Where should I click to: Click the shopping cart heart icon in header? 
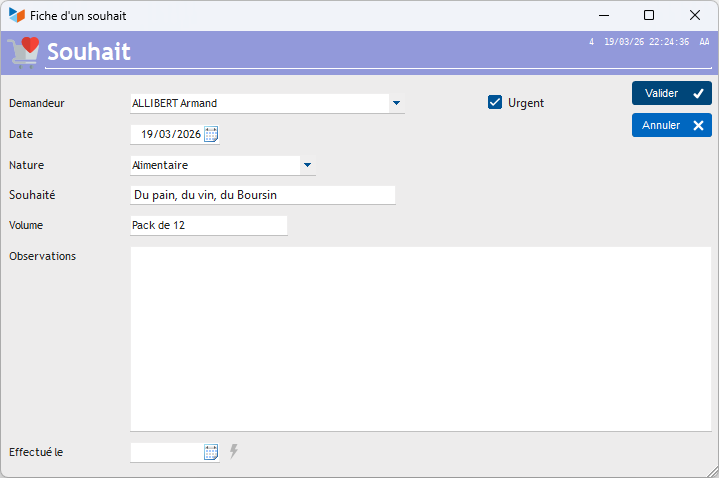pyautogui.click(x=23, y=51)
